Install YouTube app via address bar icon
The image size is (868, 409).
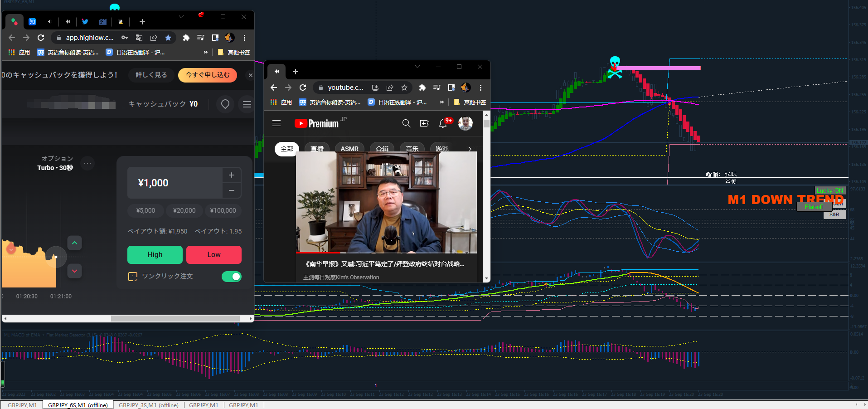pos(375,88)
